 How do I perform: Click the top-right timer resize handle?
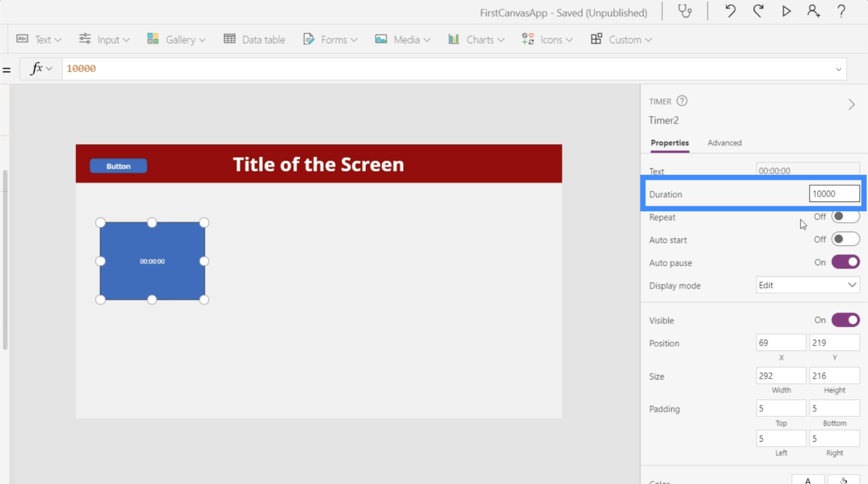pos(204,222)
